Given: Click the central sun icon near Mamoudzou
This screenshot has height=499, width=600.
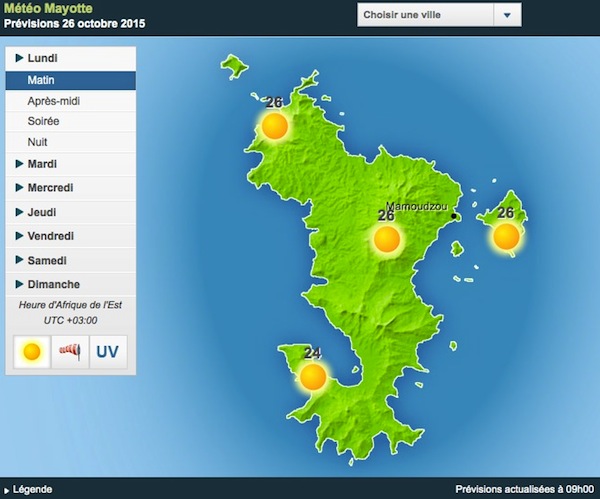Looking at the screenshot, I should coord(387,239).
